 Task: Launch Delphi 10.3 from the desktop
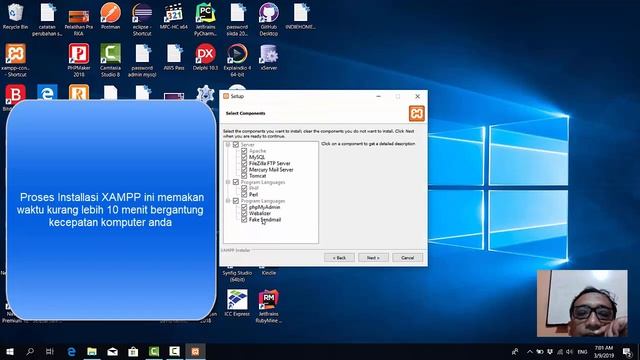pyautogui.click(x=205, y=57)
